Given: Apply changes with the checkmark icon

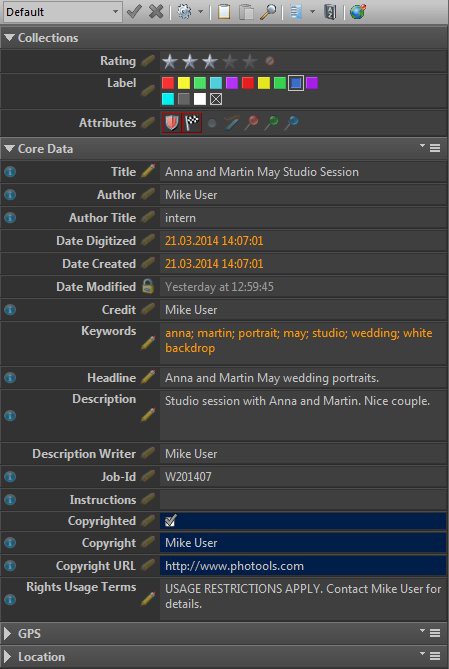Looking at the screenshot, I should [134, 12].
